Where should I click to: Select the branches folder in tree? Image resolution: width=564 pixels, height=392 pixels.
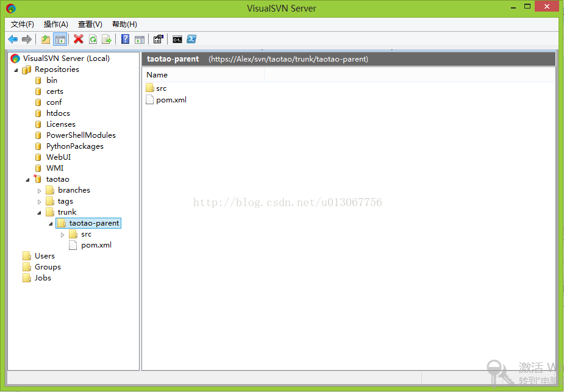coord(74,190)
